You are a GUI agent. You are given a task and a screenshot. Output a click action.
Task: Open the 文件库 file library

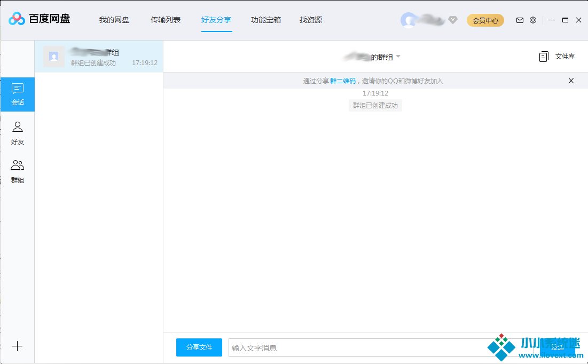[557, 57]
